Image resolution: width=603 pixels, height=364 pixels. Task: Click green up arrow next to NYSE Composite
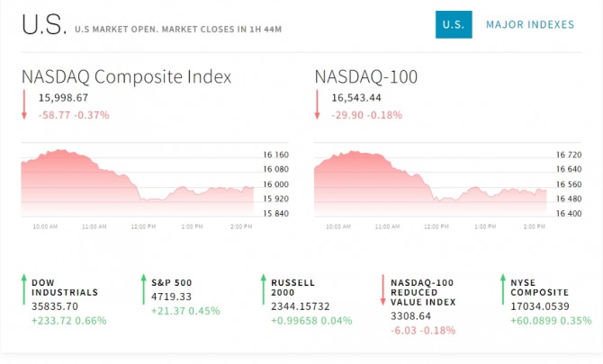(x=502, y=290)
